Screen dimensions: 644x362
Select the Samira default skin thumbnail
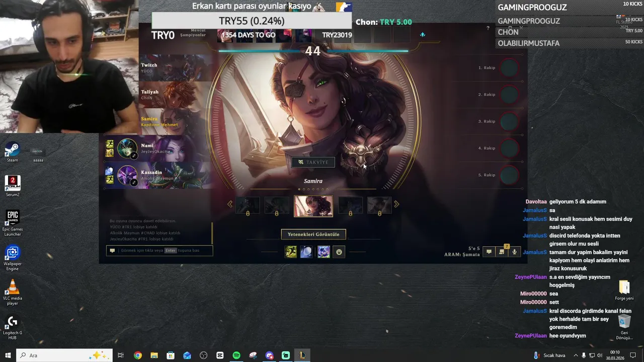313,206
